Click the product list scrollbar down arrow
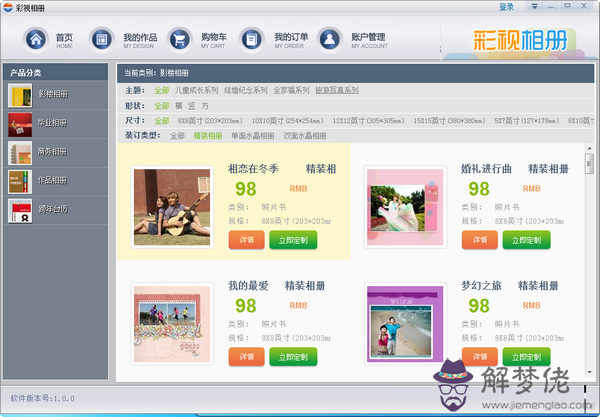The image size is (600, 417). pyautogui.click(x=589, y=372)
